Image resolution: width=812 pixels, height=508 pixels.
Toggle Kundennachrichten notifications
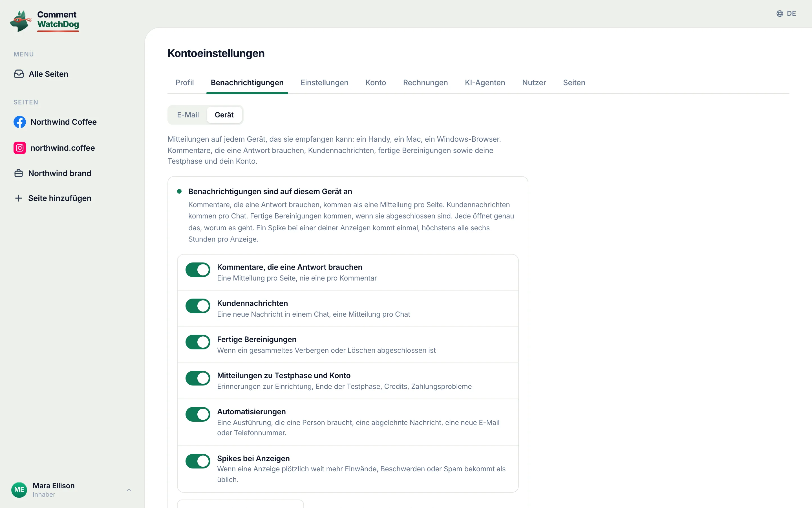pyautogui.click(x=198, y=306)
